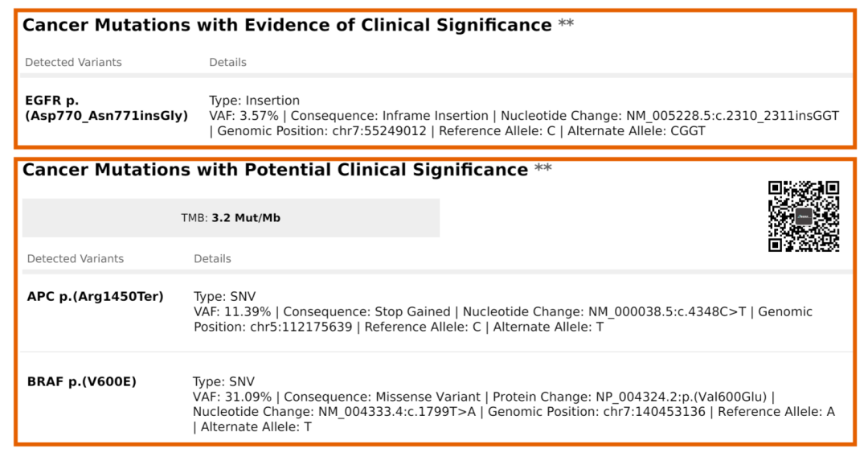The image size is (868, 457).
Task: Click Details header in the EGFR table
Action: pos(227,63)
